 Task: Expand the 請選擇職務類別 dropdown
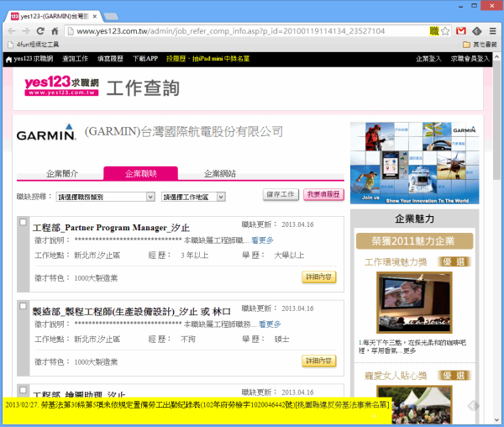click(106, 197)
